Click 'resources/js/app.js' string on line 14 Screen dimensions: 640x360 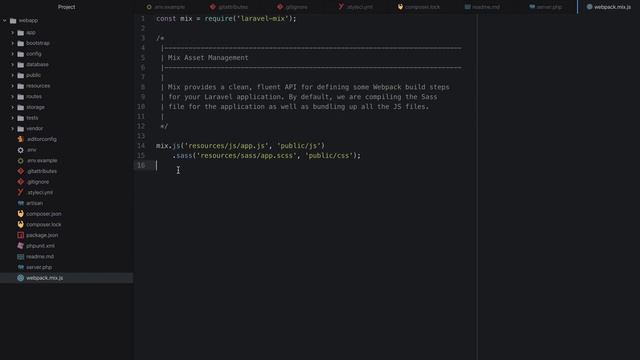(x=227, y=146)
